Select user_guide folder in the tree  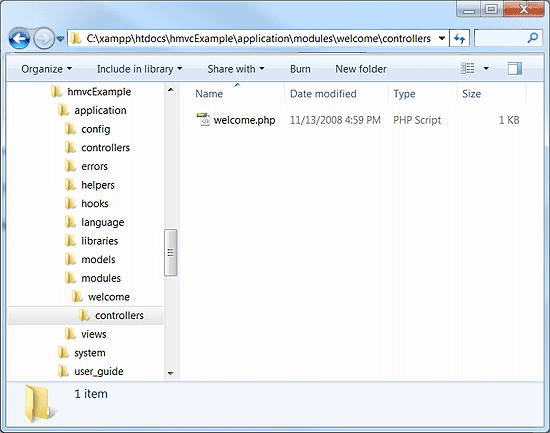coord(99,372)
